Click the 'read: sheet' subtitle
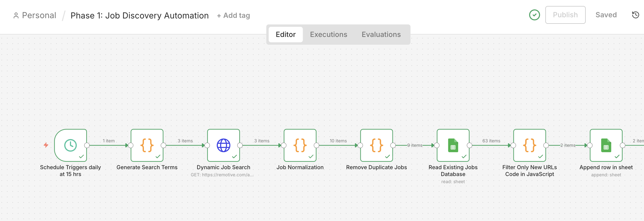Image resolution: width=644 pixels, height=221 pixels. (453, 182)
